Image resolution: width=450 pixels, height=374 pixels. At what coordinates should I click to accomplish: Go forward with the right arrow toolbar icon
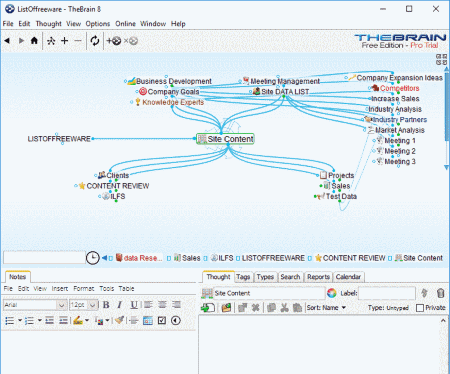(x=21, y=41)
